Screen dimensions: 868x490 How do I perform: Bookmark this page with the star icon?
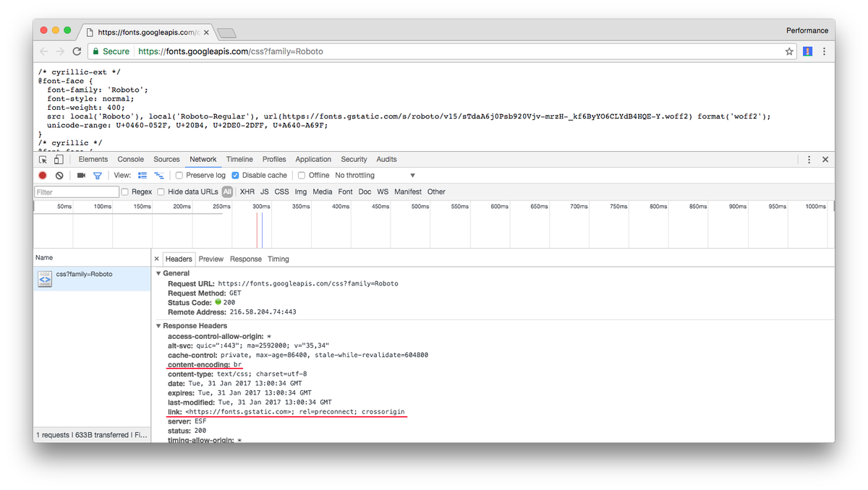pyautogui.click(x=789, y=51)
